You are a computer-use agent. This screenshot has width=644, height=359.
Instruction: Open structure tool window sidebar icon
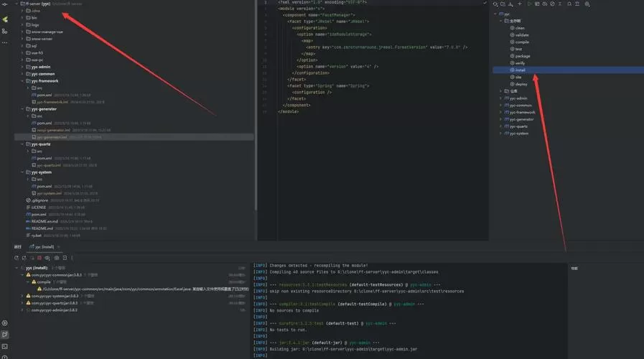pos(5,31)
